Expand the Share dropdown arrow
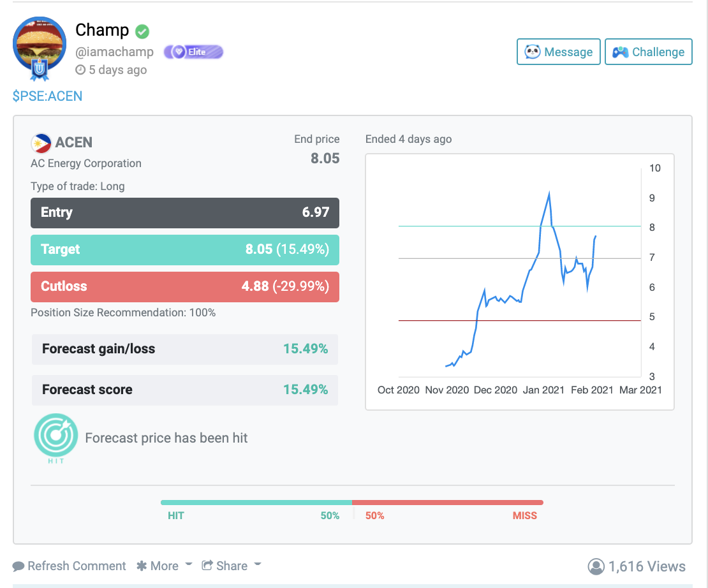 [x=258, y=564]
